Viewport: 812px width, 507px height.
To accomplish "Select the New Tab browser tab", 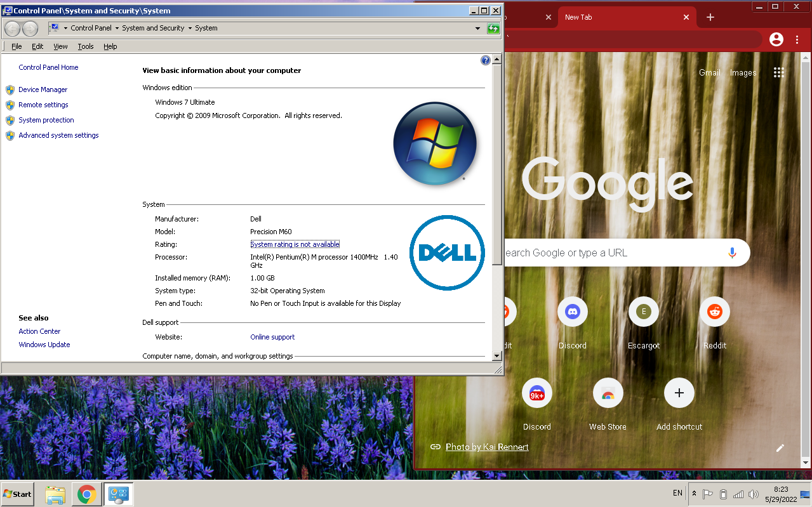I will (609, 17).
